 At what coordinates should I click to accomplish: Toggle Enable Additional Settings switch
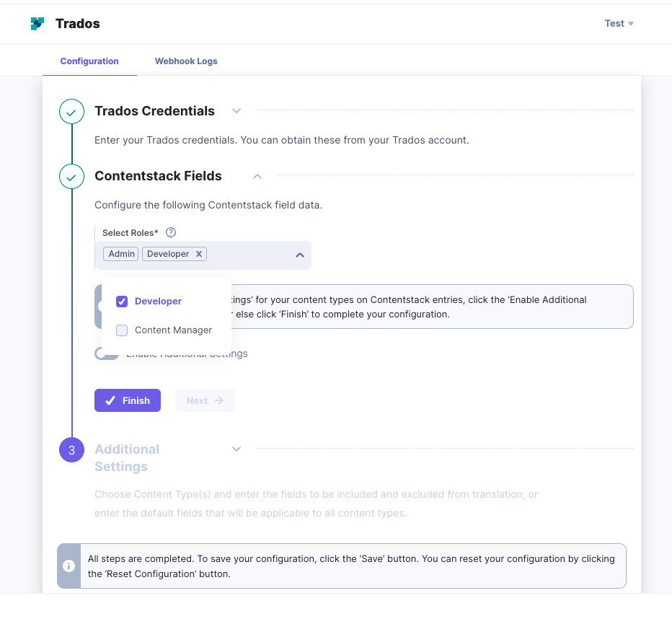click(x=106, y=354)
